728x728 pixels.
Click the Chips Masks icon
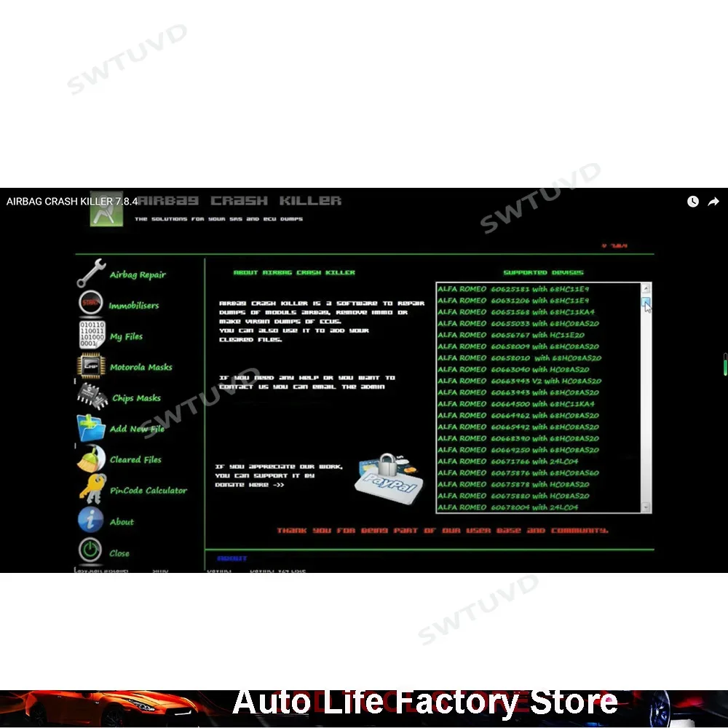(92, 396)
